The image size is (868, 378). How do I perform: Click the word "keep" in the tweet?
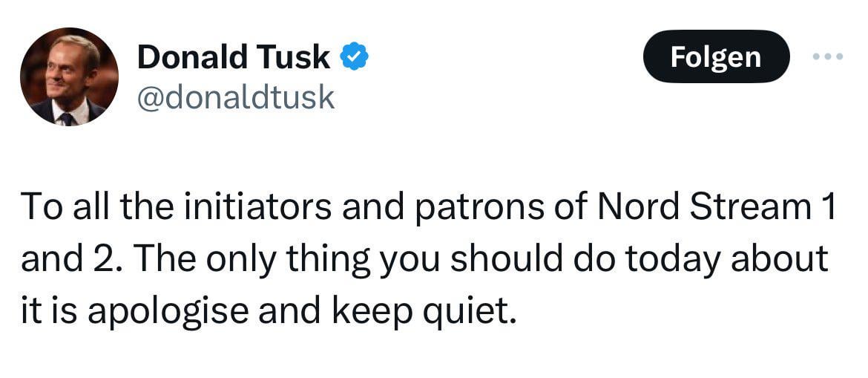358,310
